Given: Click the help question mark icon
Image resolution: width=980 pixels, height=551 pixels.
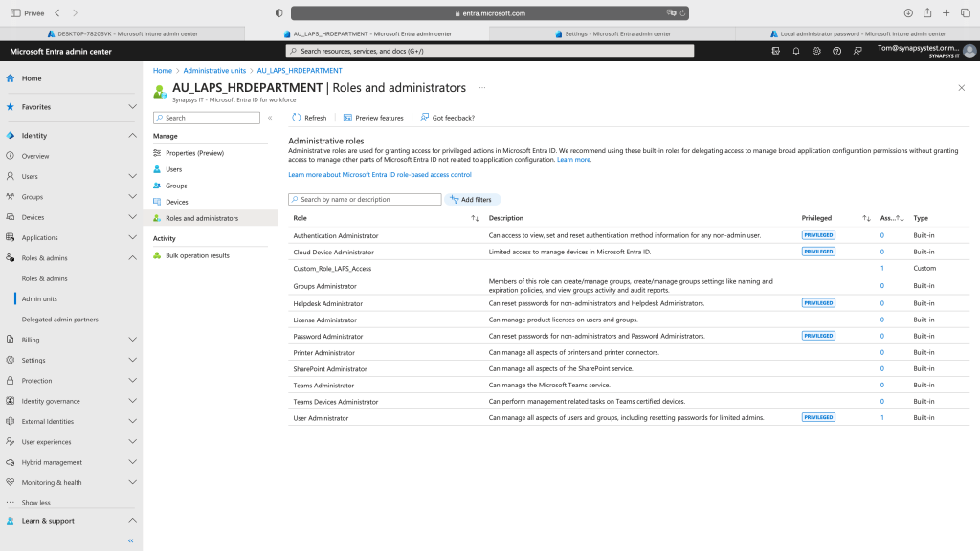Looking at the screenshot, I should [x=837, y=51].
